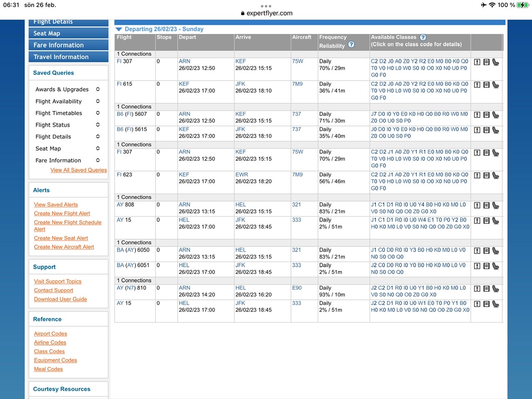This screenshot has height=399, width=532.
Task: Open flight details icon for FI 615
Action: coord(486,85)
